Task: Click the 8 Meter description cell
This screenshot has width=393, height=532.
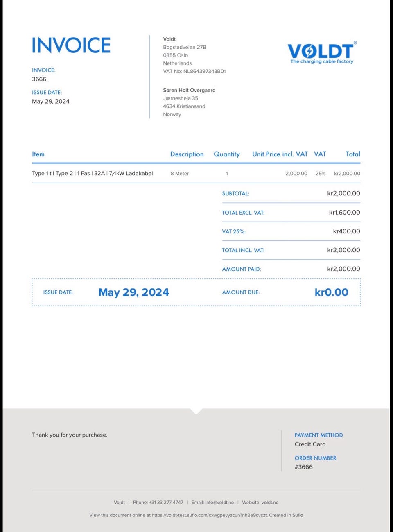Action: (x=180, y=174)
